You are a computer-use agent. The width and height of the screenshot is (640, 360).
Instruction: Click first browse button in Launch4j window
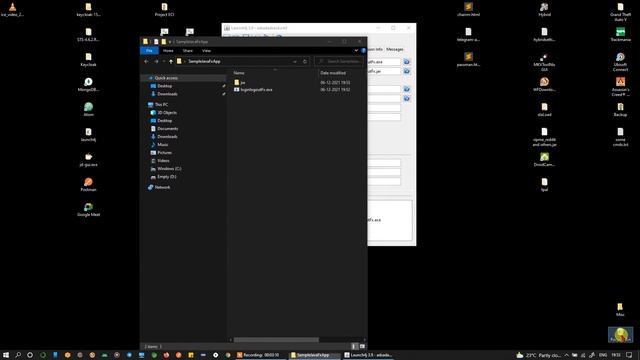pos(407,62)
